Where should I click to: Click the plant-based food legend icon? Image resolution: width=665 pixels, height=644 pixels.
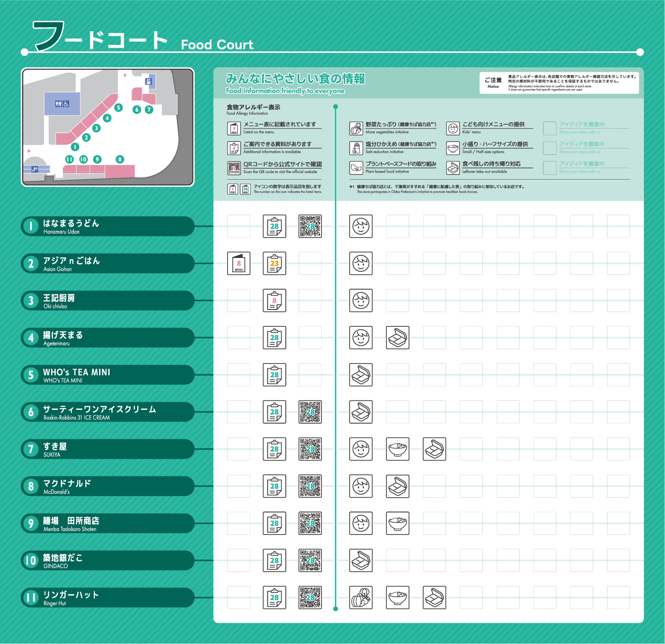(x=356, y=167)
